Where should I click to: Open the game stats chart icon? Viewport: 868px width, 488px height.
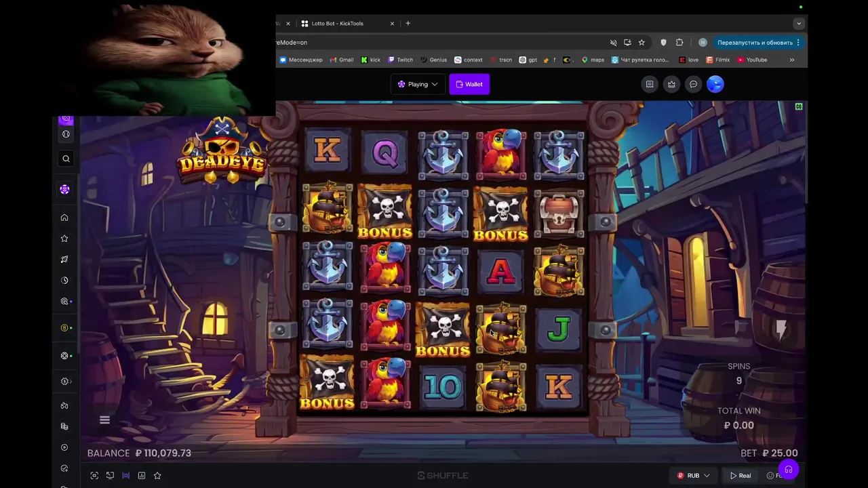coord(142,476)
